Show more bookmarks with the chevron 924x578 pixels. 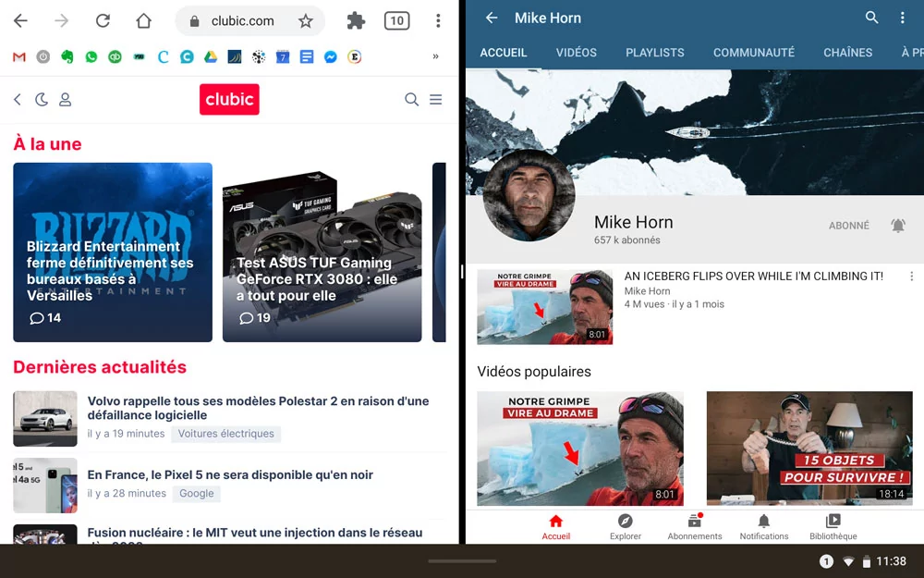tap(435, 56)
